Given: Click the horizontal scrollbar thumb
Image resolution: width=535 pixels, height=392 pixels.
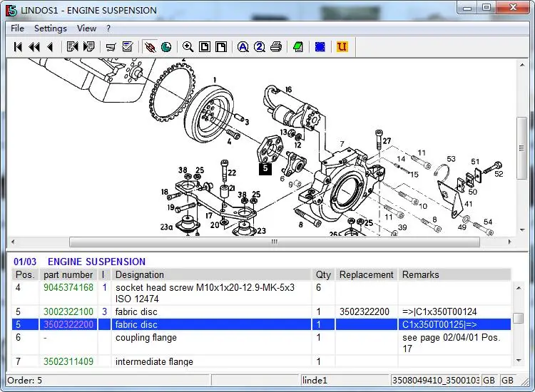Looking at the screenshot, I should click(275, 242).
